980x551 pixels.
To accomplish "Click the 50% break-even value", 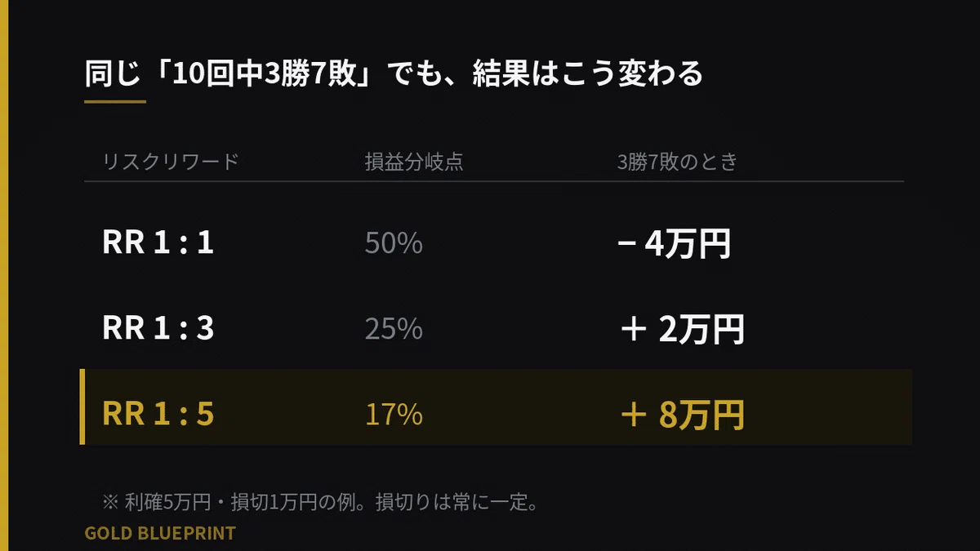I will click(x=394, y=243).
